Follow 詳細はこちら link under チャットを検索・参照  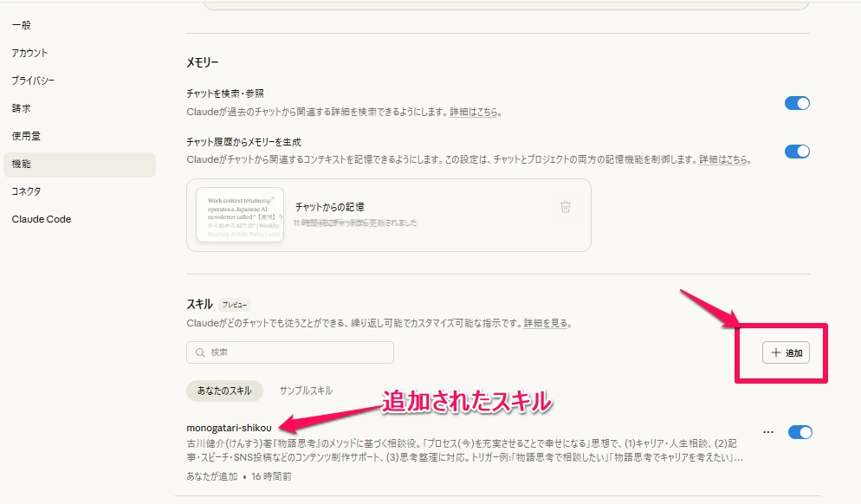point(473,112)
